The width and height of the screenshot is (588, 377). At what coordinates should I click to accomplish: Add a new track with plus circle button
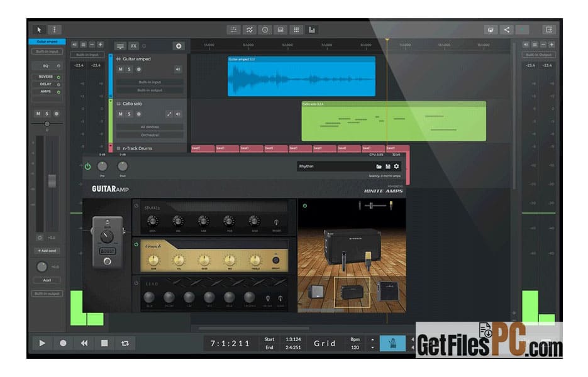pos(179,46)
